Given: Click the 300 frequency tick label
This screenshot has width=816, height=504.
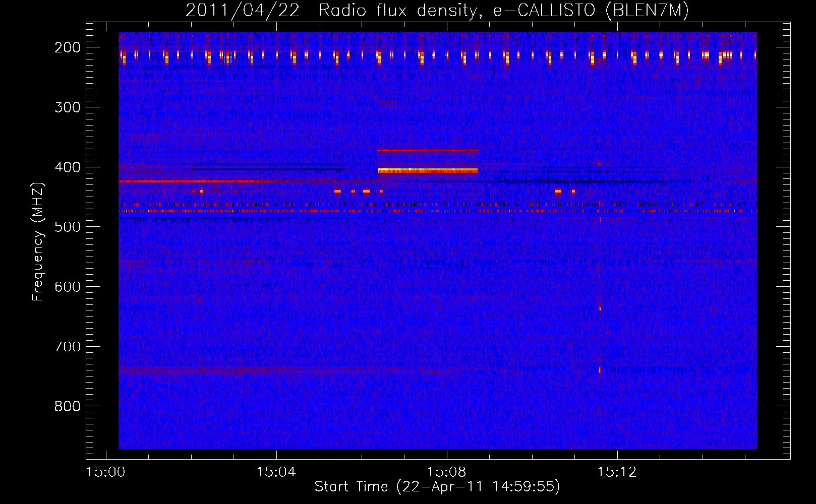Looking at the screenshot, I should (x=68, y=107).
